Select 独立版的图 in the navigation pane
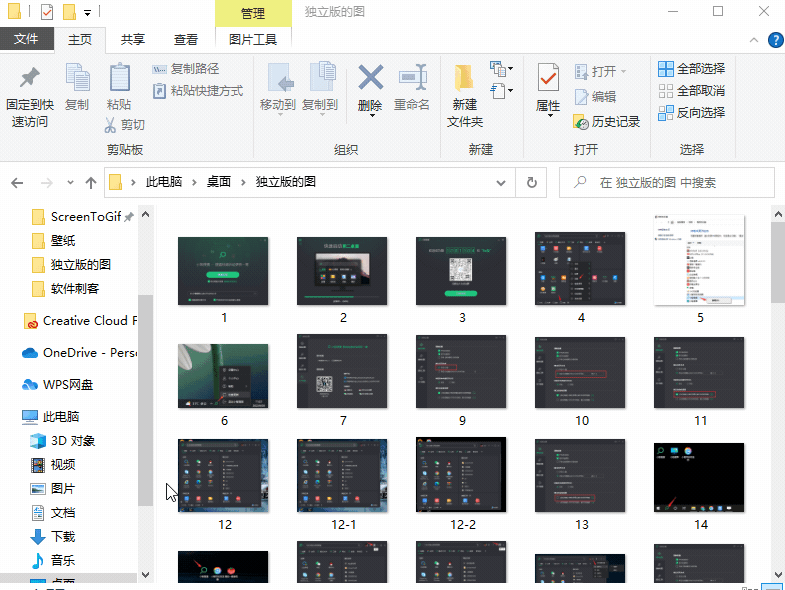Image resolution: width=785 pixels, height=590 pixels. tap(71, 265)
